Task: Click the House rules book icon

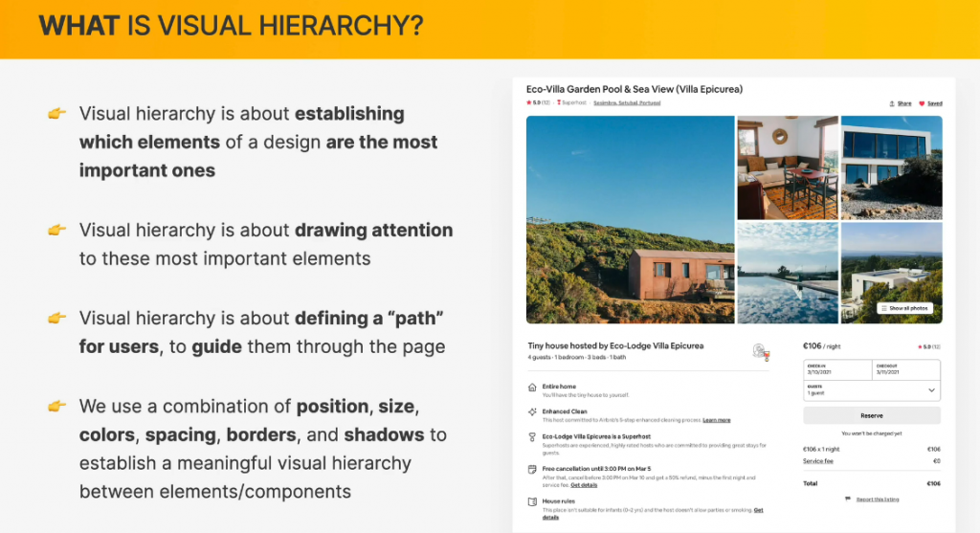Action: click(x=532, y=501)
